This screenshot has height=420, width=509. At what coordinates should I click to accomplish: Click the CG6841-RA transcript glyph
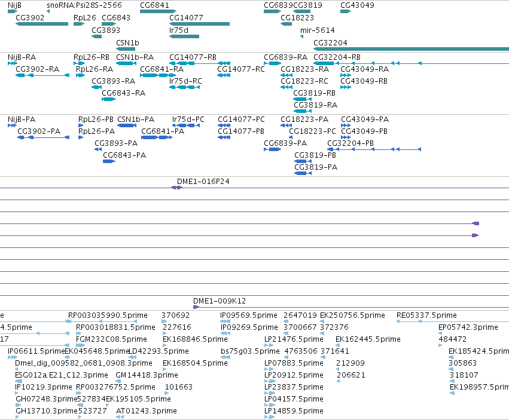(158, 75)
